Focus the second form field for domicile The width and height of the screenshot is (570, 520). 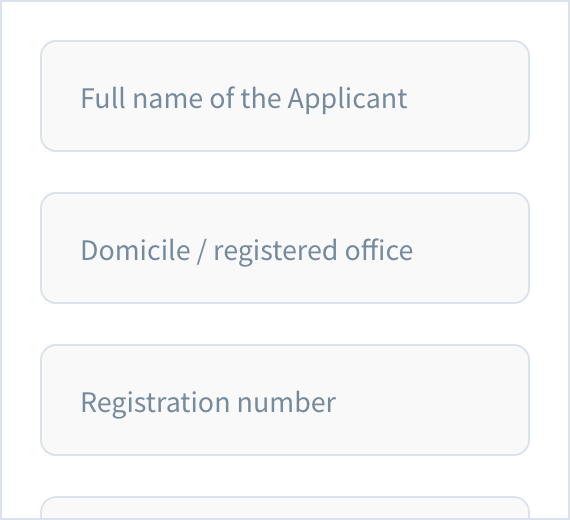[285, 248]
